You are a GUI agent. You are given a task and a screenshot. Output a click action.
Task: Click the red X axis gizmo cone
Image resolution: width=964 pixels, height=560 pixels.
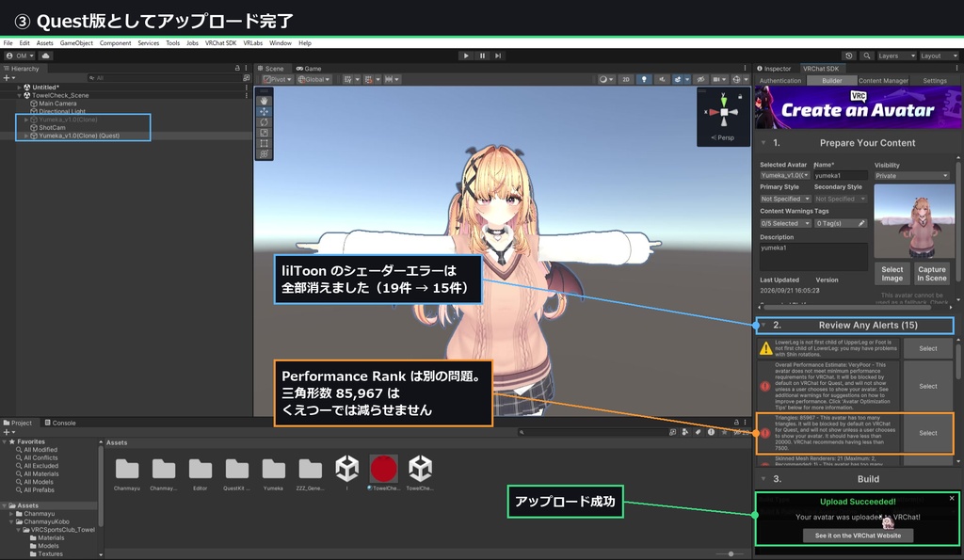click(714, 113)
